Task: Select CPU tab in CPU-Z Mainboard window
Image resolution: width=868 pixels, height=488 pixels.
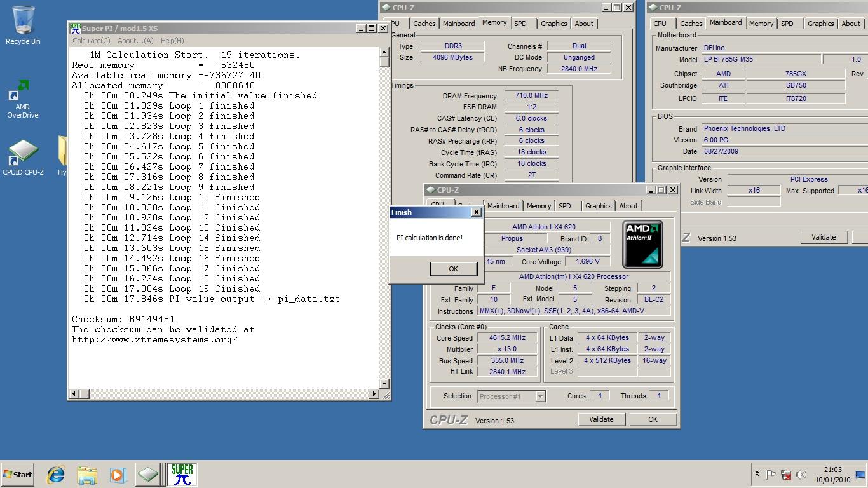Action: (660, 24)
